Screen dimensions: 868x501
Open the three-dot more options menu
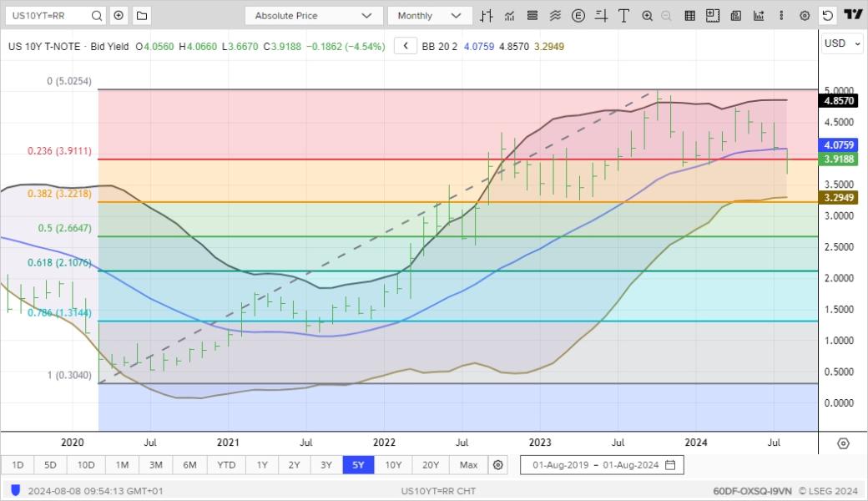pyautogui.click(x=781, y=16)
